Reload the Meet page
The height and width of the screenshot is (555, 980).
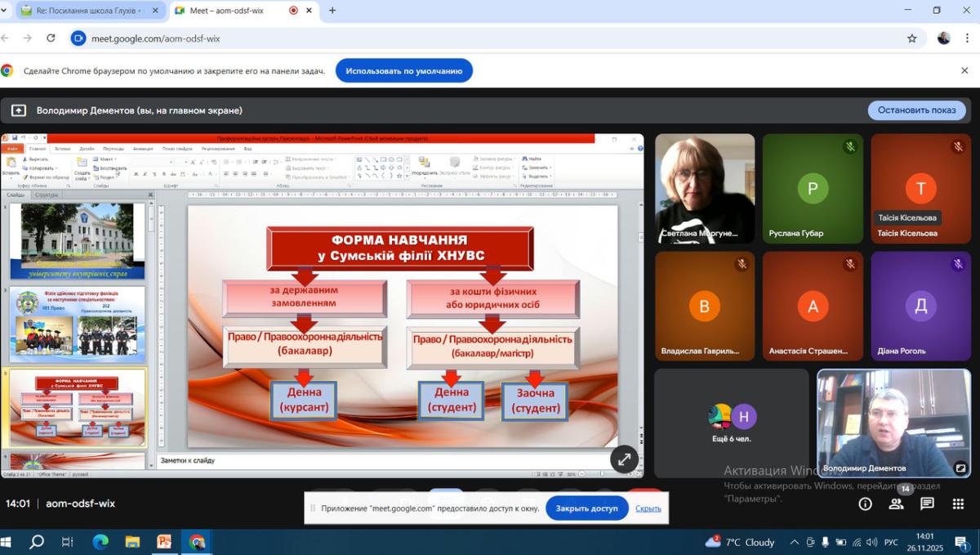[x=51, y=38]
